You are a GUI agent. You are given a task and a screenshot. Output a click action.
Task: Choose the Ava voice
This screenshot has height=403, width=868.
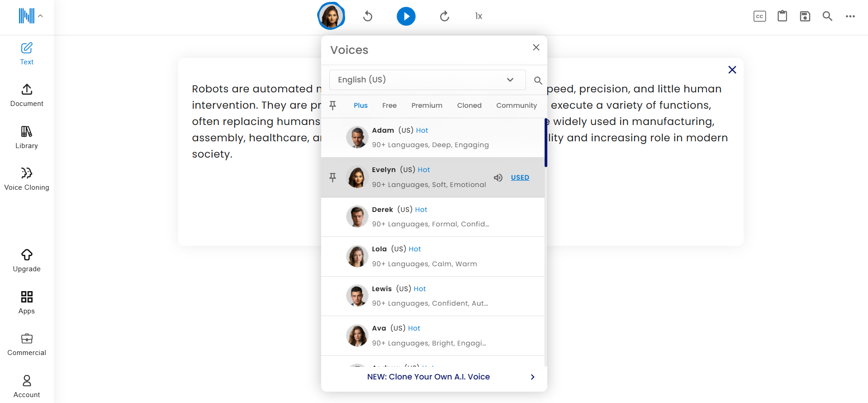pyautogui.click(x=433, y=336)
